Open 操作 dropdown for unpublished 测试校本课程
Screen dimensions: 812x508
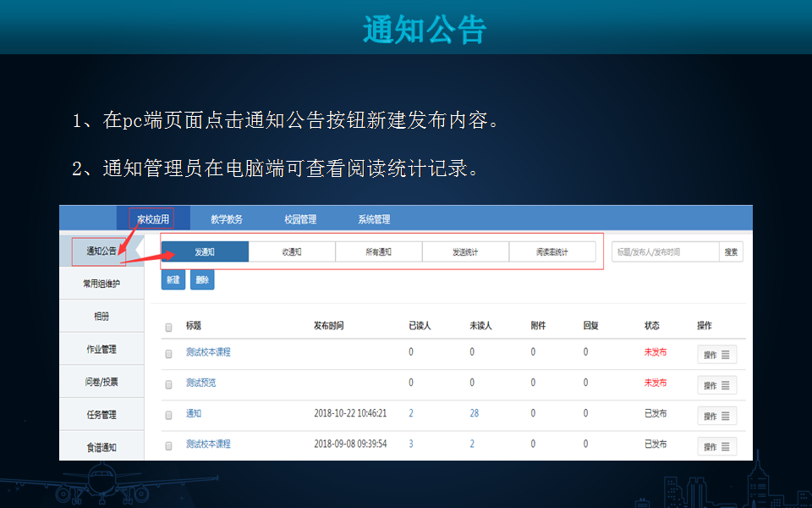[716, 355]
